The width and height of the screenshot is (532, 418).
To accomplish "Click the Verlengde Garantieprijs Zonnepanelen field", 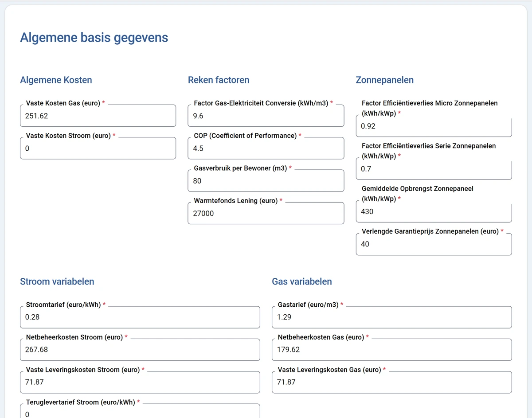I will pos(434,244).
